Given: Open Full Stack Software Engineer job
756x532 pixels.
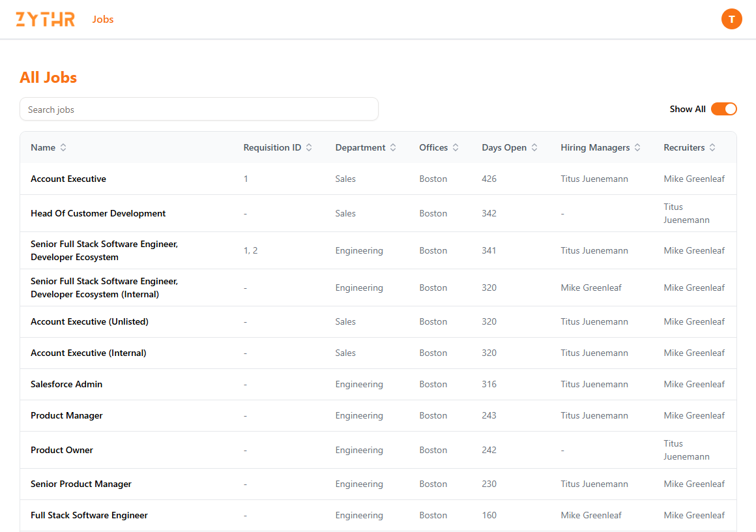Looking at the screenshot, I should 89,516.
